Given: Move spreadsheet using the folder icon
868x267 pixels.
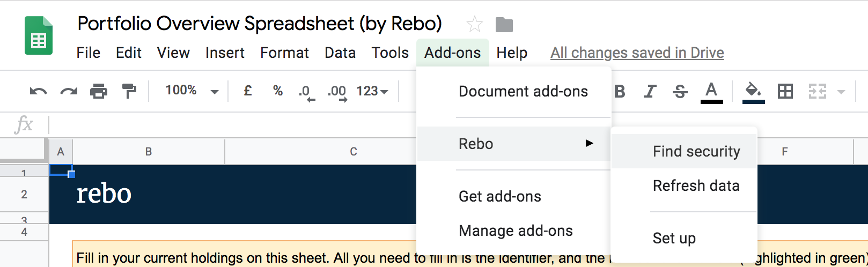Looking at the screenshot, I should 504,25.
